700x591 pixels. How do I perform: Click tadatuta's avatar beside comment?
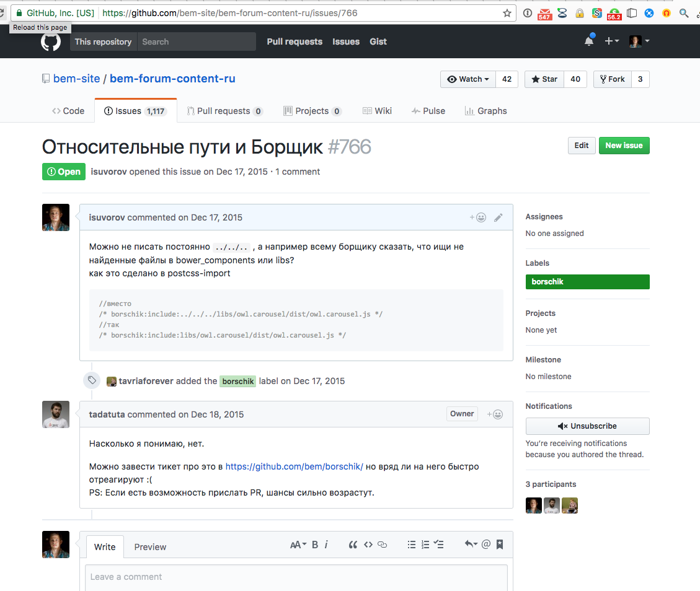[56, 414]
